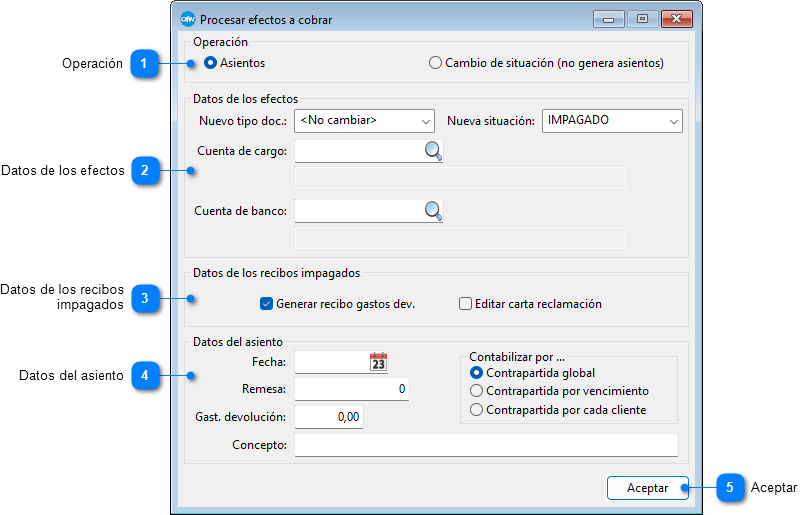Click the magnifier icon beside Cuenta de banco

coord(433,211)
